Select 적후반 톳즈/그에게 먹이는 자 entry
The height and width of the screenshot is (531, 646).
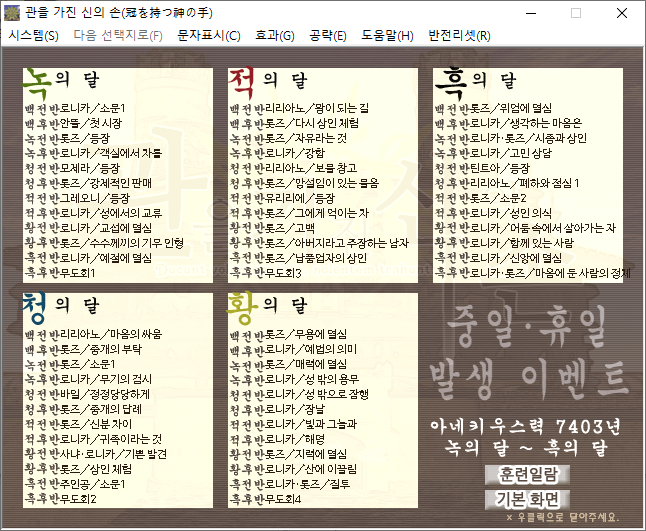[x=299, y=213]
